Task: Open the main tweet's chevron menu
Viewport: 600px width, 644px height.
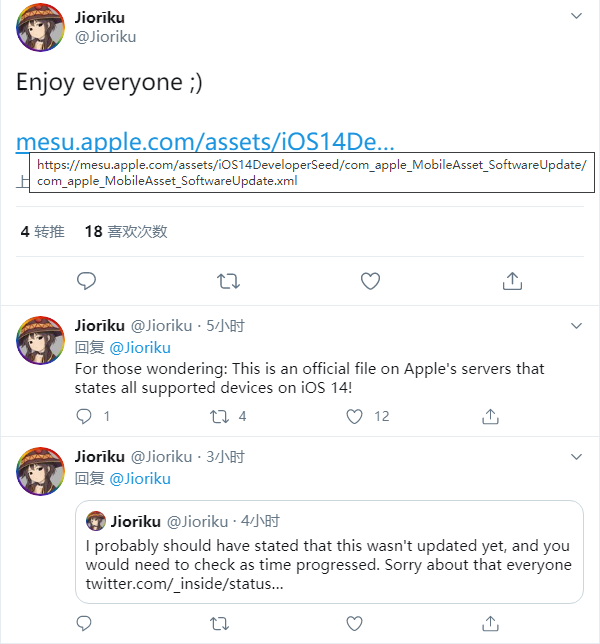Action: (x=576, y=17)
